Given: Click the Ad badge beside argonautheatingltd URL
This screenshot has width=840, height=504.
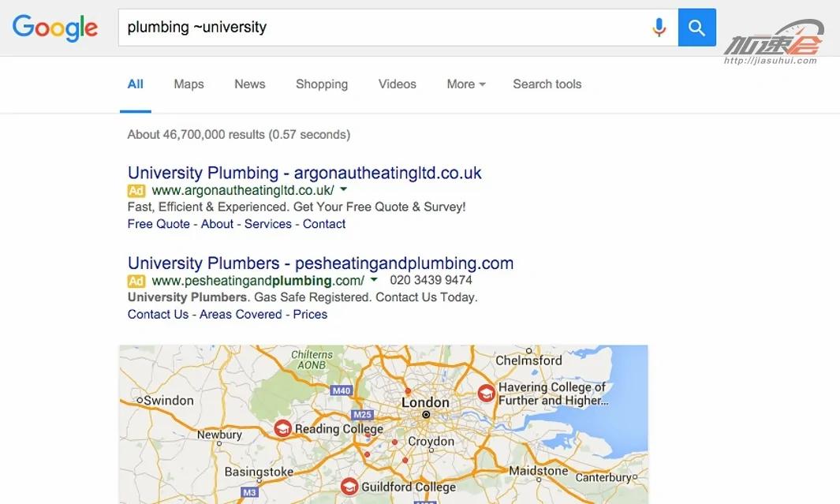Looking at the screenshot, I should tap(136, 191).
